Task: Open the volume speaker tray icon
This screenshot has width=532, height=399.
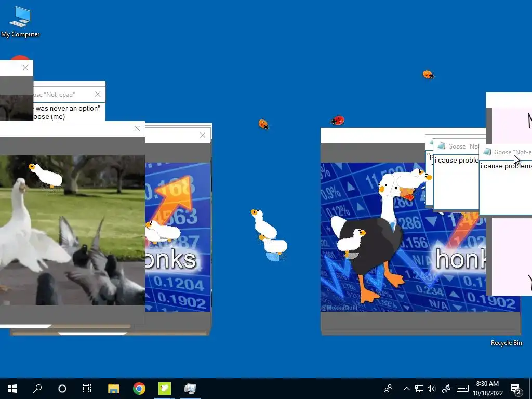Action: (431, 389)
